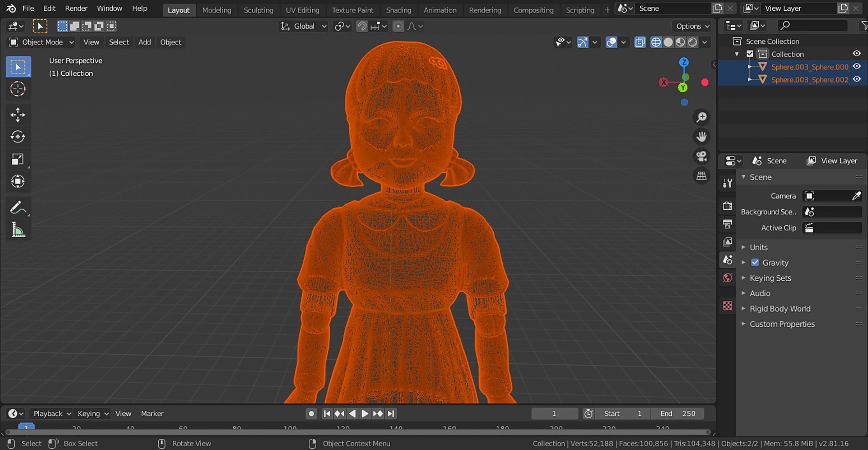Uncheck the Collection exclude checkbox
Image resolution: width=868 pixels, height=450 pixels.
pyautogui.click(x=750, y=54)
